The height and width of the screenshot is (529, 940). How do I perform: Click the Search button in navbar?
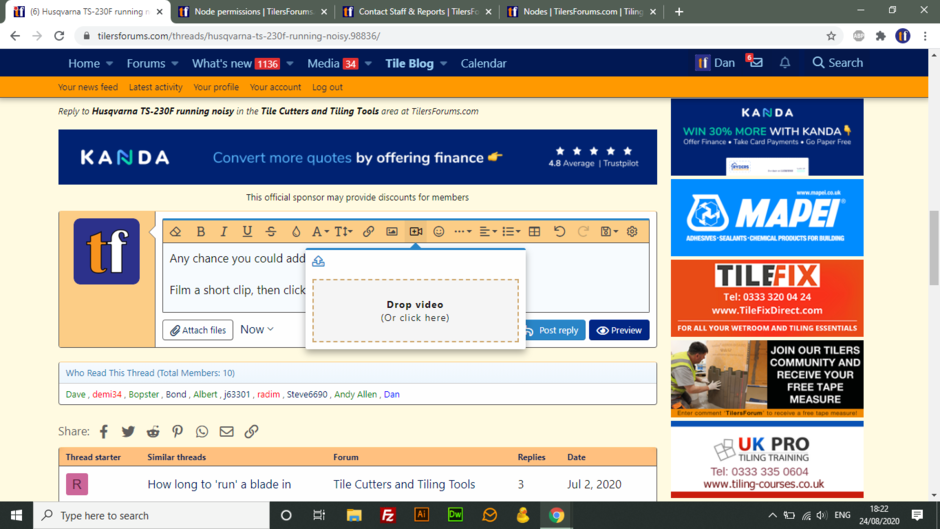(x=837, y=62)
